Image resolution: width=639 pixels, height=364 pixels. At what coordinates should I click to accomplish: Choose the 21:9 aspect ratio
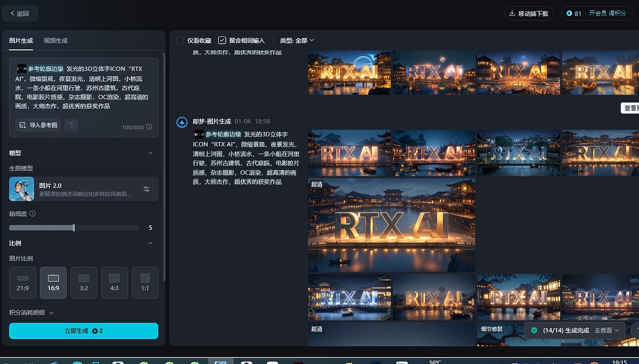pos(23,283)
